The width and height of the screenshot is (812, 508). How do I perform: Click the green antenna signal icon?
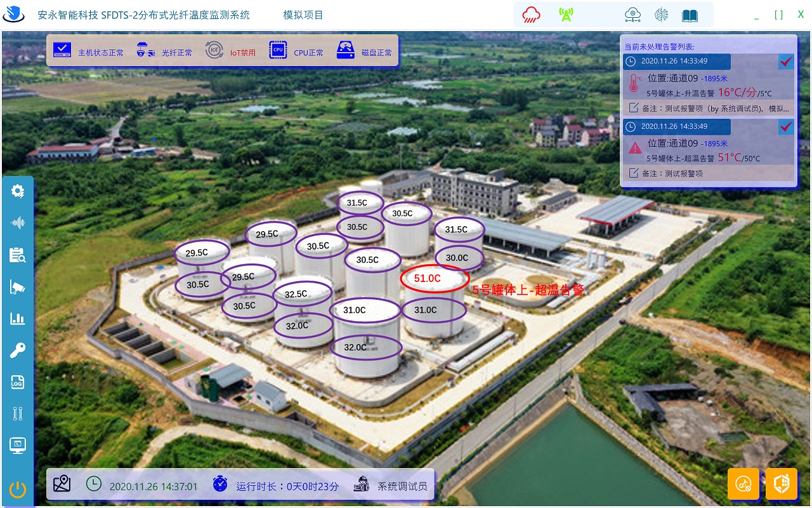[565, 15]
